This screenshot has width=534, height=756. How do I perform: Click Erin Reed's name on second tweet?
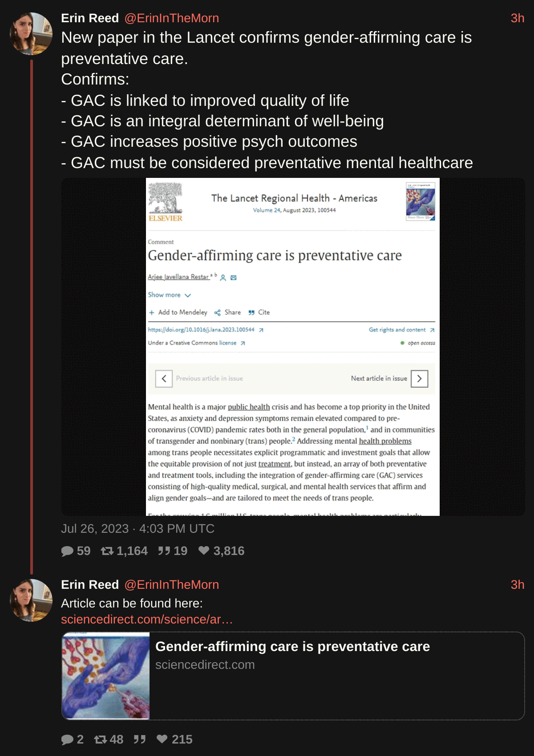(x=90, y=585)
